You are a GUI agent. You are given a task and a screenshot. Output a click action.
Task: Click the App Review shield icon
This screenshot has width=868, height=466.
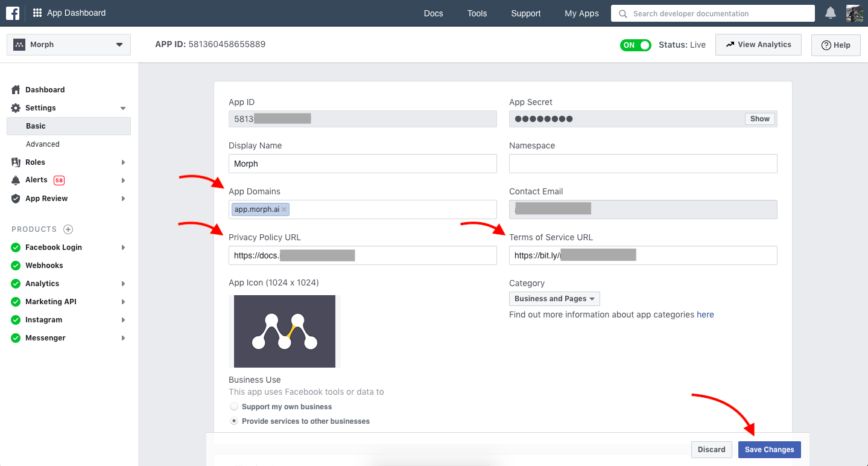[x=16, y=198]
